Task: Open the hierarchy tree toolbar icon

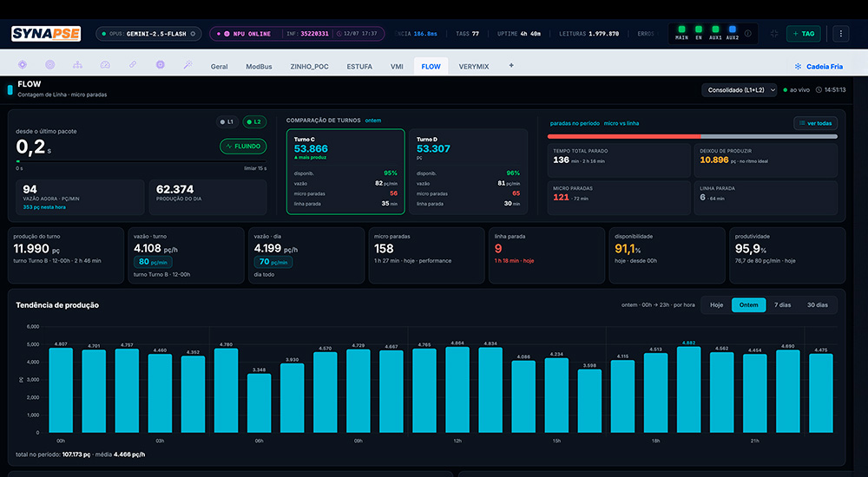Action: coord(77,65)
